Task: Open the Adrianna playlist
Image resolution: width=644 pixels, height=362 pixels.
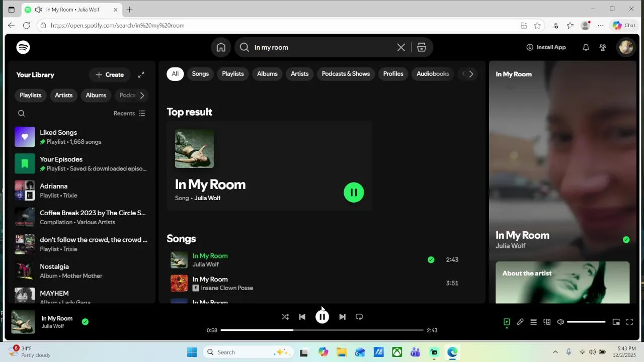Action: 81,190
